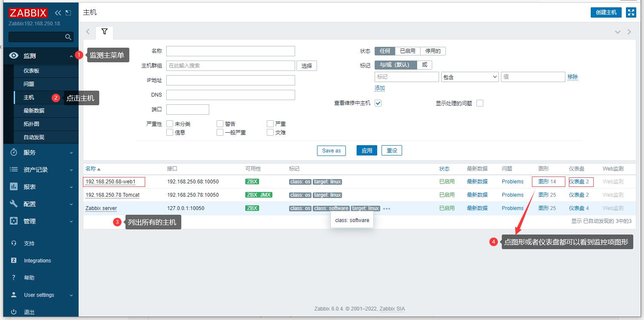Screen dimensions: 644x320
Task: Toggle the 一般严重 severity checkbox
Action: point(220,132)
